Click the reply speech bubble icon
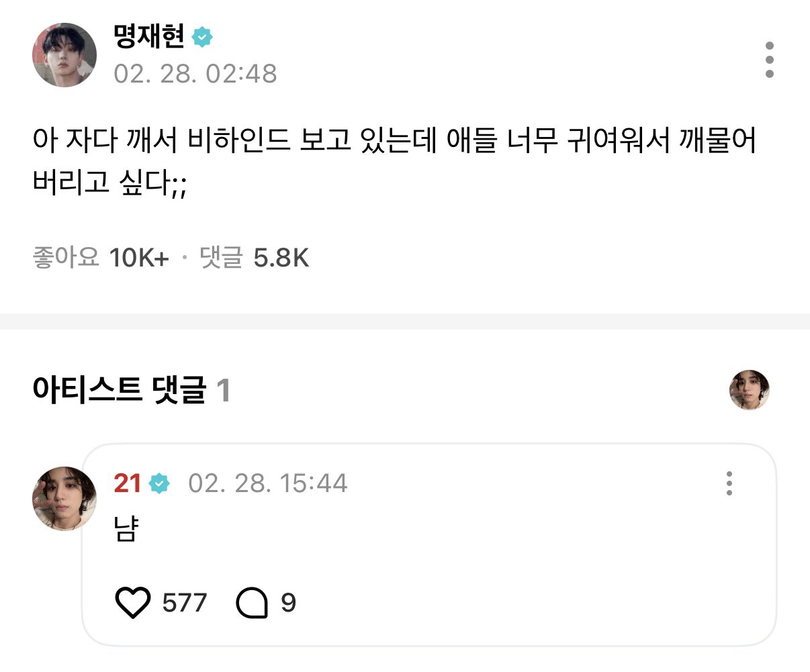This screenshot has width=810, height=672. tap(252, 603)
